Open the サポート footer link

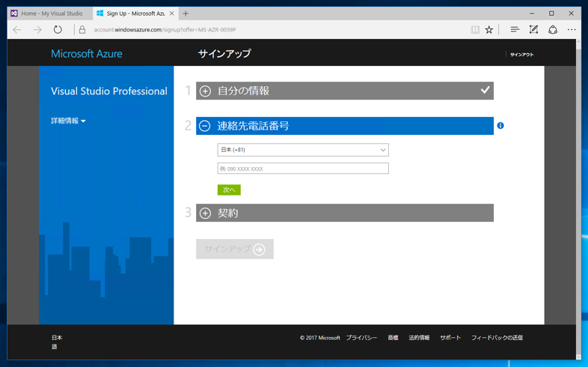click(450, 338)
